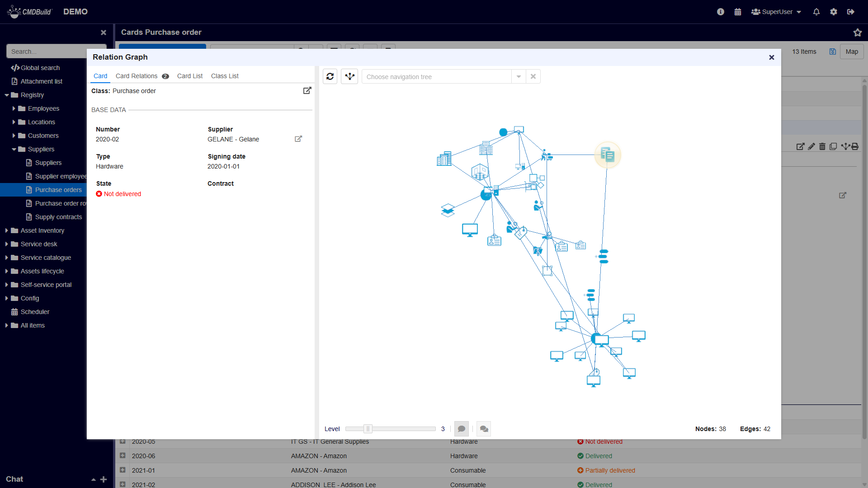Toggle single tooltip display on the graph
The width and height of the screenshot is (868, 488).
click(461, 429)
